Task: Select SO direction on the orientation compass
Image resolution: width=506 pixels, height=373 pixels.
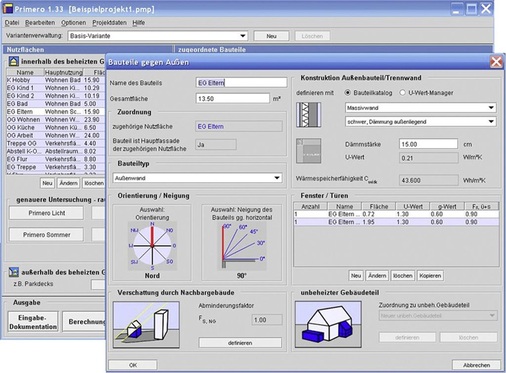Action: click(x=169, y=262)
